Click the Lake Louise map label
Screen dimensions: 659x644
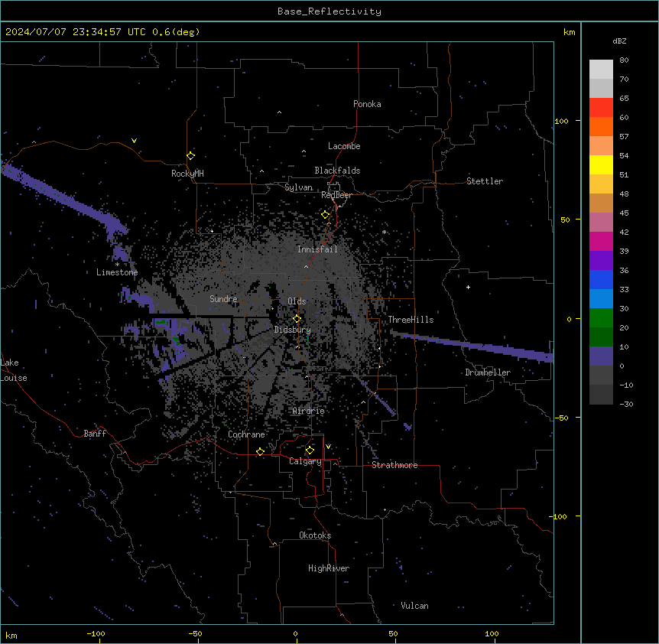[x=14, y=370]
